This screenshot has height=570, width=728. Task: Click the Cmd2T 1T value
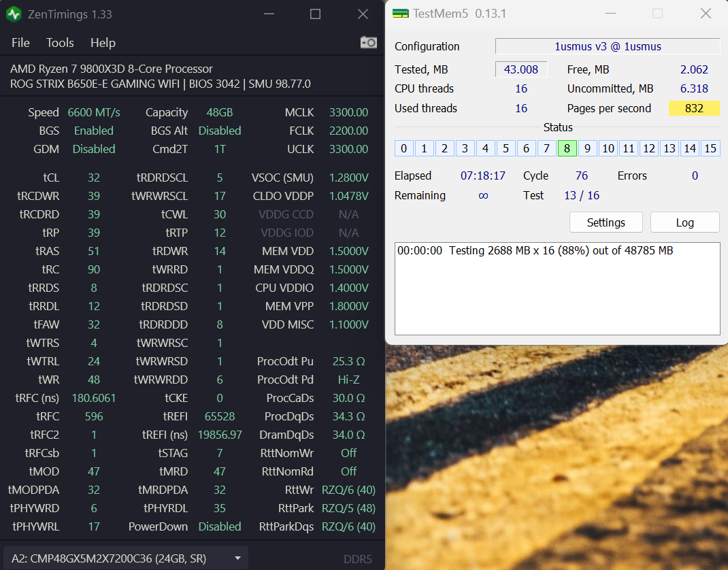click(220, 149)
